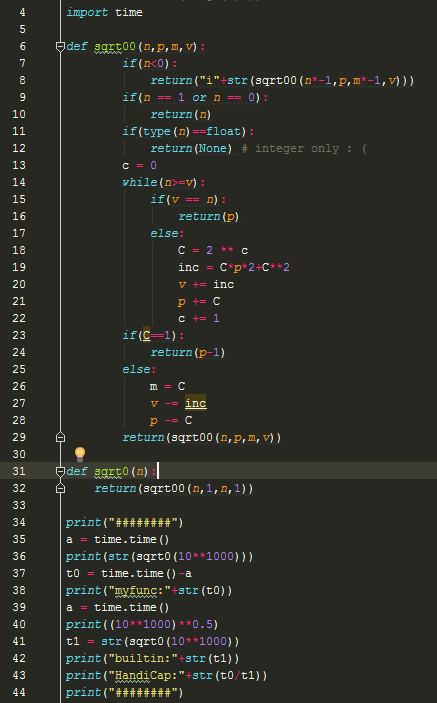Click the sqrt00 function name definition
The width and height of the screenshot is (437, 703).
tap(115, 46)
